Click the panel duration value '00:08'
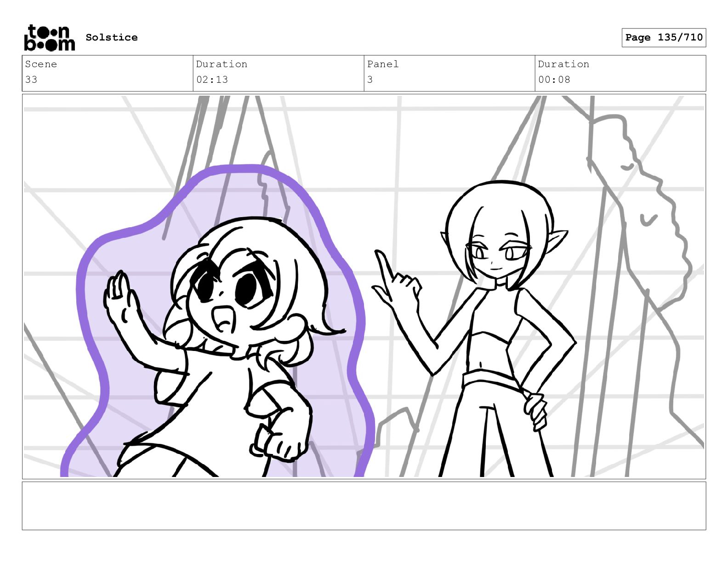Viewport: 728px width, 563px height. coord(554,80)
